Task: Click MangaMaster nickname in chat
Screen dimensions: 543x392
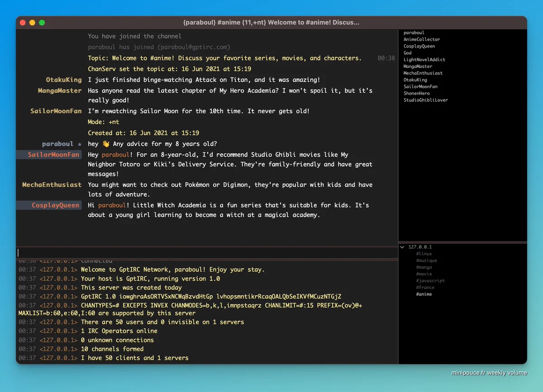Action: (60, 91)
